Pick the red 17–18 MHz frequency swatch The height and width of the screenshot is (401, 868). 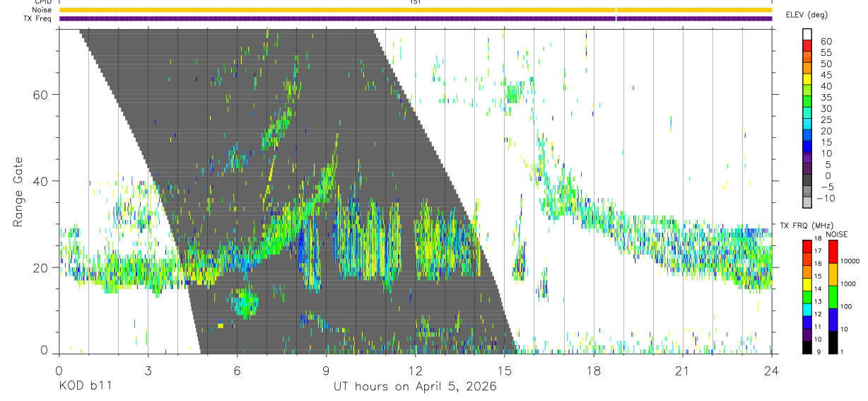[x=808, y=245]
